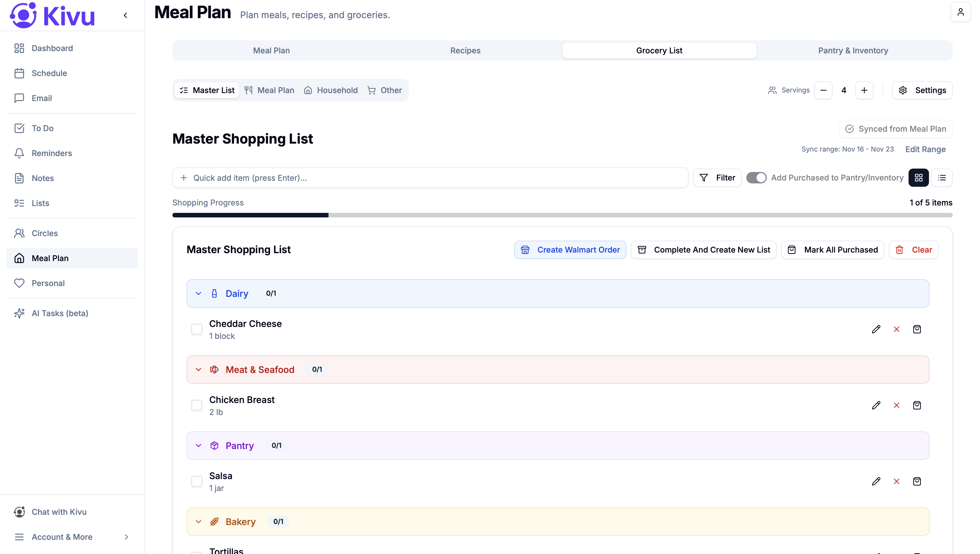Select the Schedule icon in sidebar

pos(20,73)
